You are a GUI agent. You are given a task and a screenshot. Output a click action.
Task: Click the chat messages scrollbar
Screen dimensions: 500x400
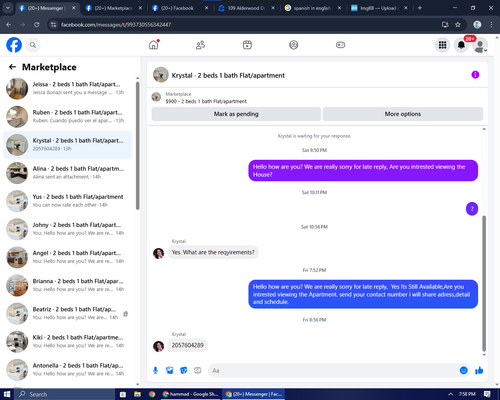click(484, 283)
